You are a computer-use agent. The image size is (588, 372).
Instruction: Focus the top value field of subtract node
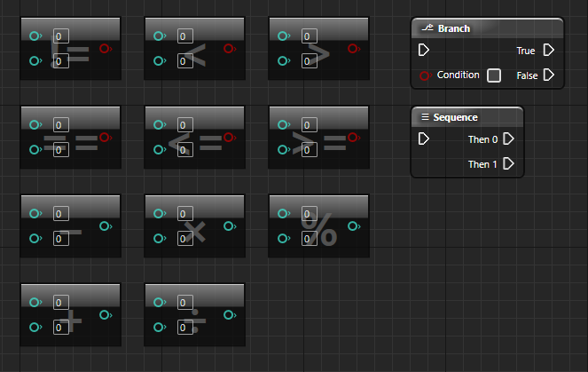60,214
